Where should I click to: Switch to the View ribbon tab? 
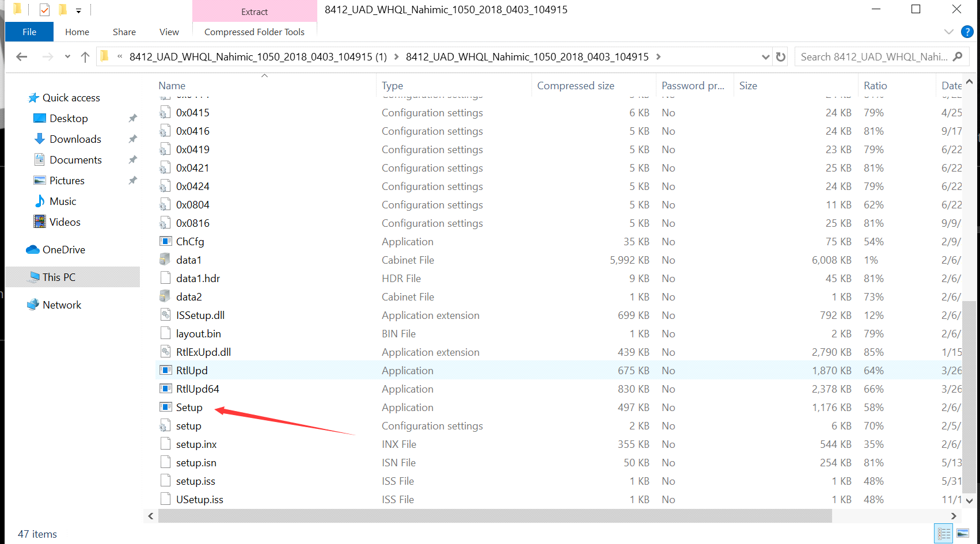click(169, 32)
